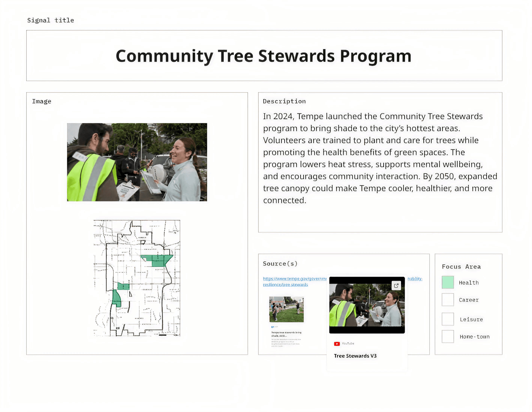Select the Home-town checkbox
532x412 pixels.
(448, 336)
